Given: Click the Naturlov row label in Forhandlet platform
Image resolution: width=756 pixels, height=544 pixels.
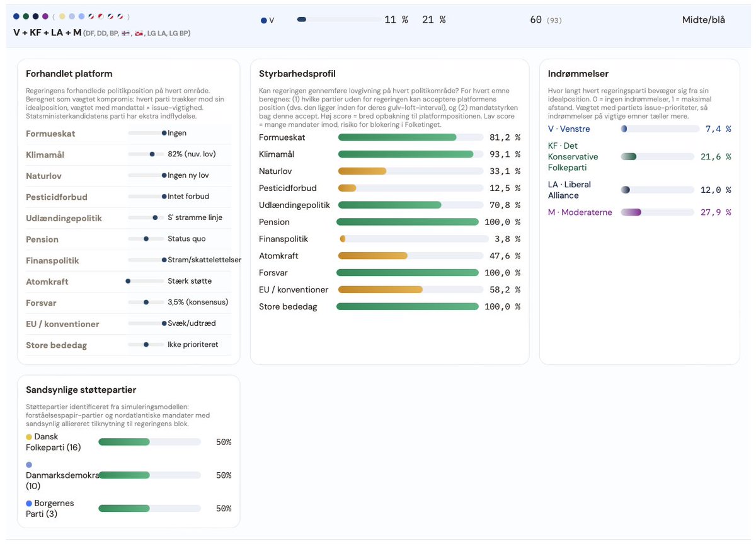Looking at the screenshot, I should coord(43,176).
